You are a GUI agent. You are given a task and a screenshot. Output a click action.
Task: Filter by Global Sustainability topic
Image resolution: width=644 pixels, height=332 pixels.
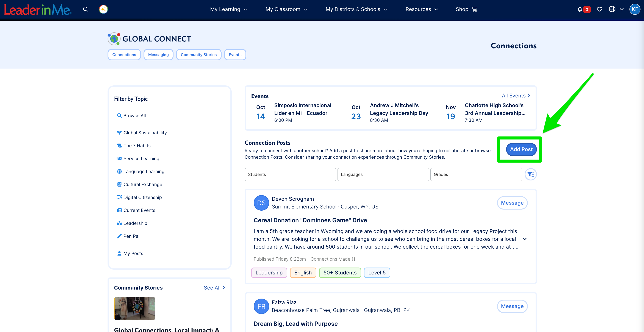click(142, 133)
